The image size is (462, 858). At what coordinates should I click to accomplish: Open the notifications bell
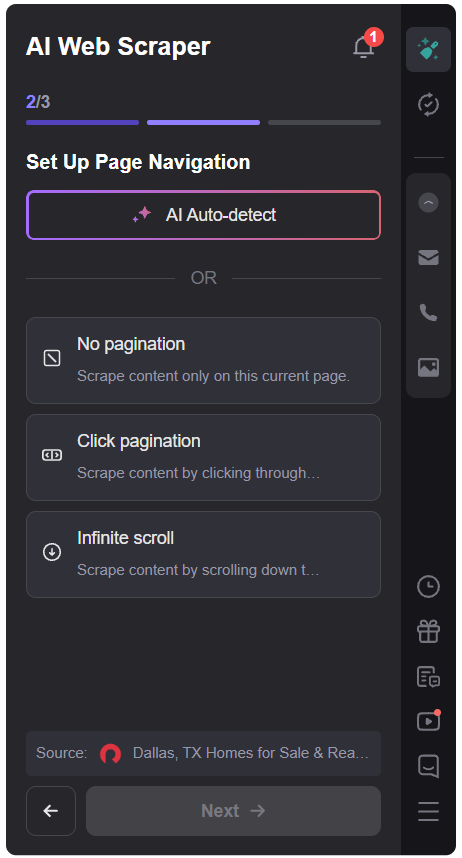pos(363,47)
